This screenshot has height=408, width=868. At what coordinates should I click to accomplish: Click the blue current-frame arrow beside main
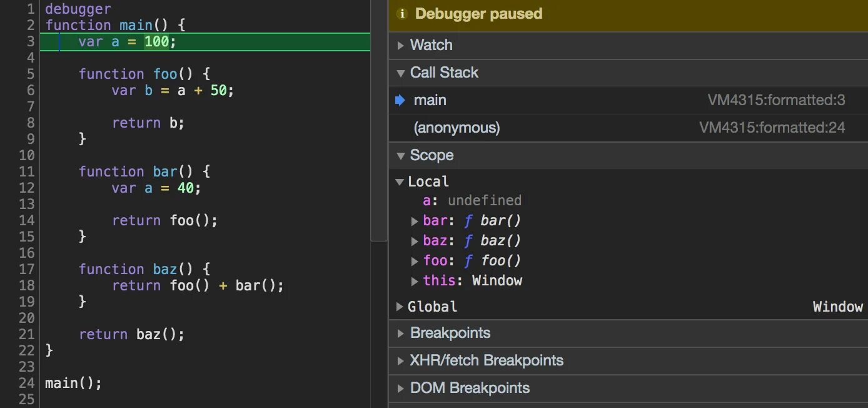pos(400,100)
